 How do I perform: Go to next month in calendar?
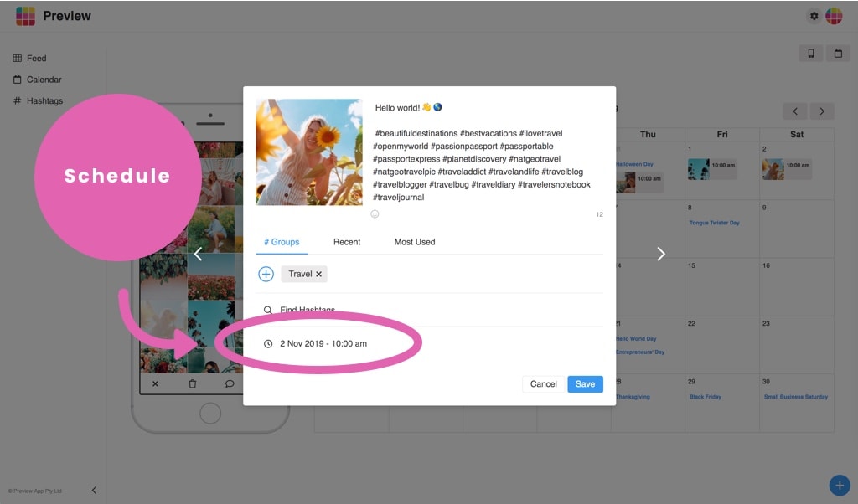coord(822,111)
